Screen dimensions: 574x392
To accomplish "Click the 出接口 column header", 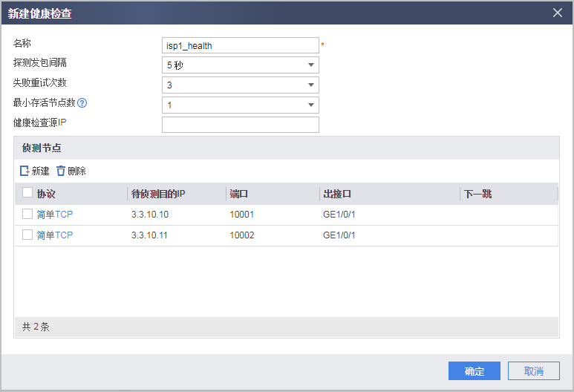I will [337, 194].
